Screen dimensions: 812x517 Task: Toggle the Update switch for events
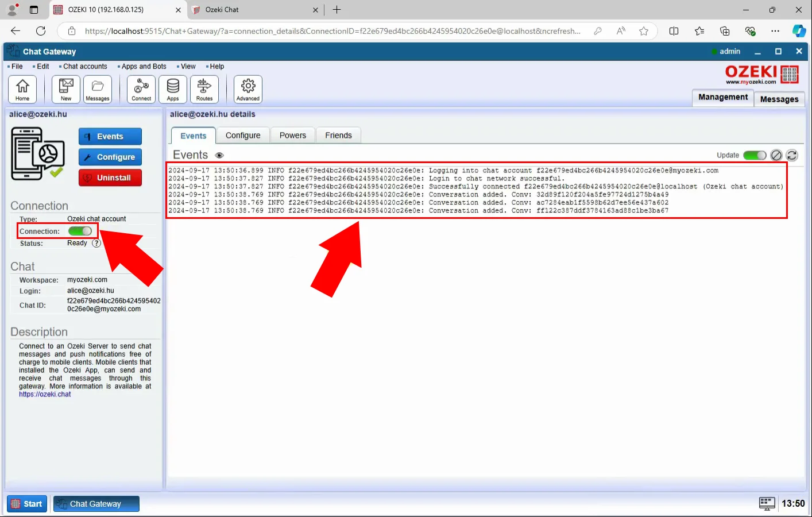[x=755, y=155]
